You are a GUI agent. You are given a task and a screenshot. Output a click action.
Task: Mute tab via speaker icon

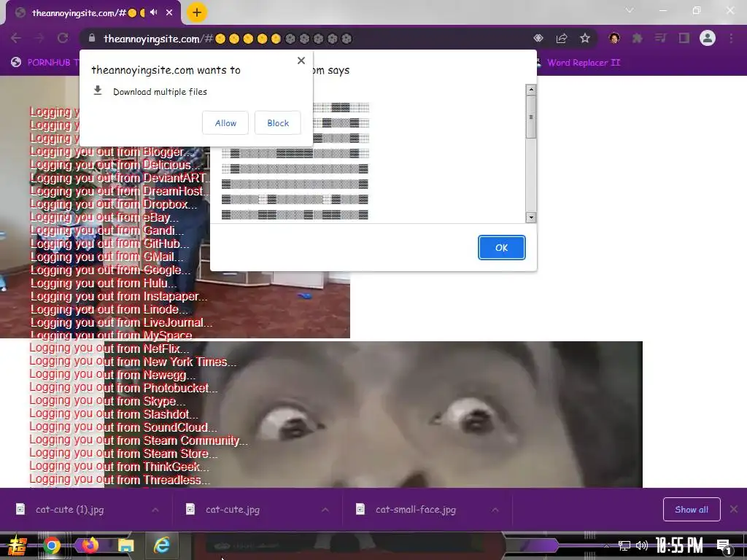pos(153,12)
